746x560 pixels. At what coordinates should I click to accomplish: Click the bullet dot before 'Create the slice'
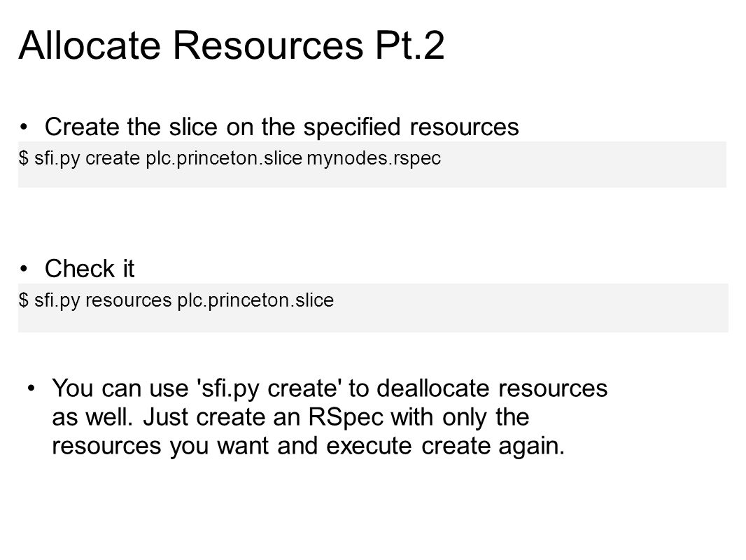pyautogui.click(x=24, y=127)
